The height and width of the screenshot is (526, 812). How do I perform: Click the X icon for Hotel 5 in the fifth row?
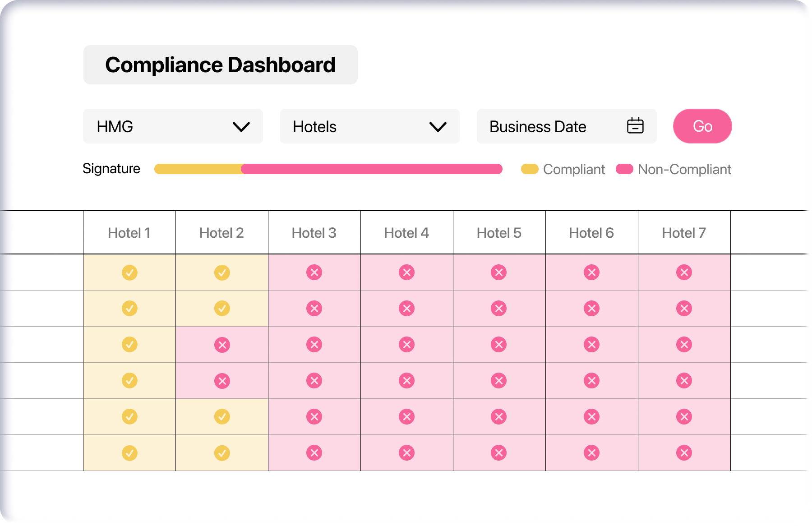(x=499, y=416)
